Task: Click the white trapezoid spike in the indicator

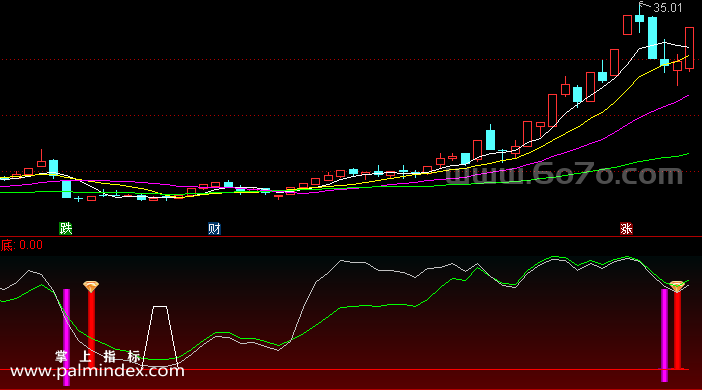Action: click(x=160, y=336)
